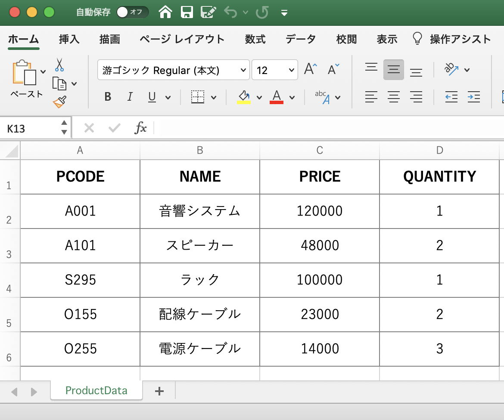Image resolution: width=504 pixels, height=420 pixels.
Task: Confirm formula entry with the checkmark
Action: (x=115, y=128)
